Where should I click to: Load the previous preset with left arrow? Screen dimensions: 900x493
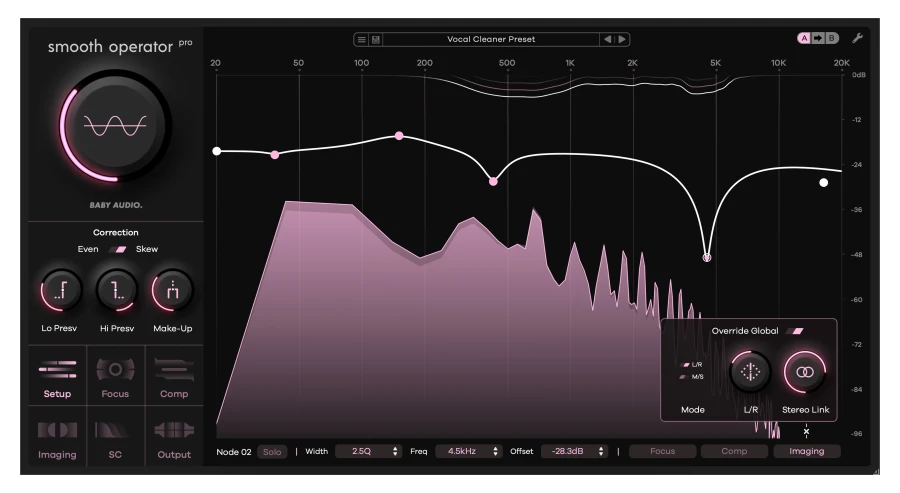coord(607,40)
